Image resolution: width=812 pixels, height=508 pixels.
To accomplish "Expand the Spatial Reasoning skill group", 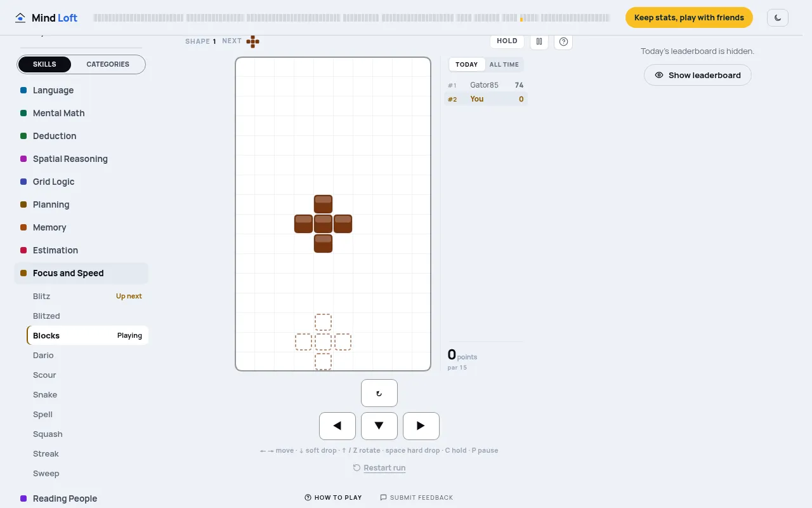I will pyautogui.click(x=81, y=159).
